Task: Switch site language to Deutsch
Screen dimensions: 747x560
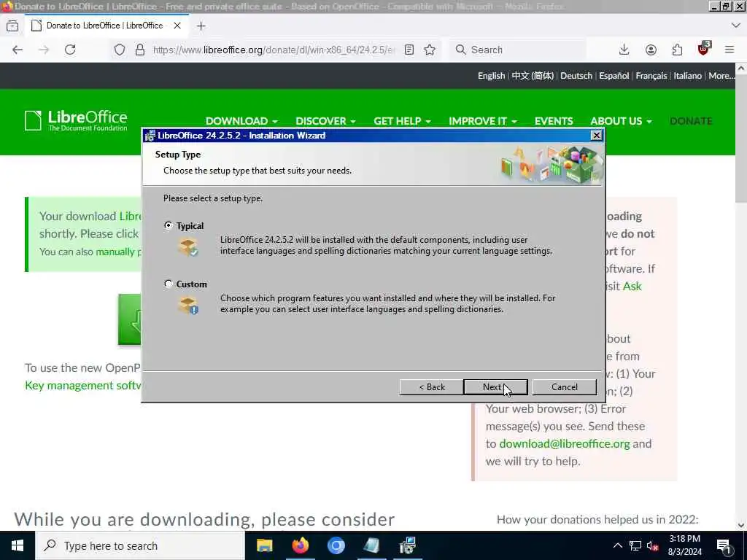Action: [x=576, y=76]
